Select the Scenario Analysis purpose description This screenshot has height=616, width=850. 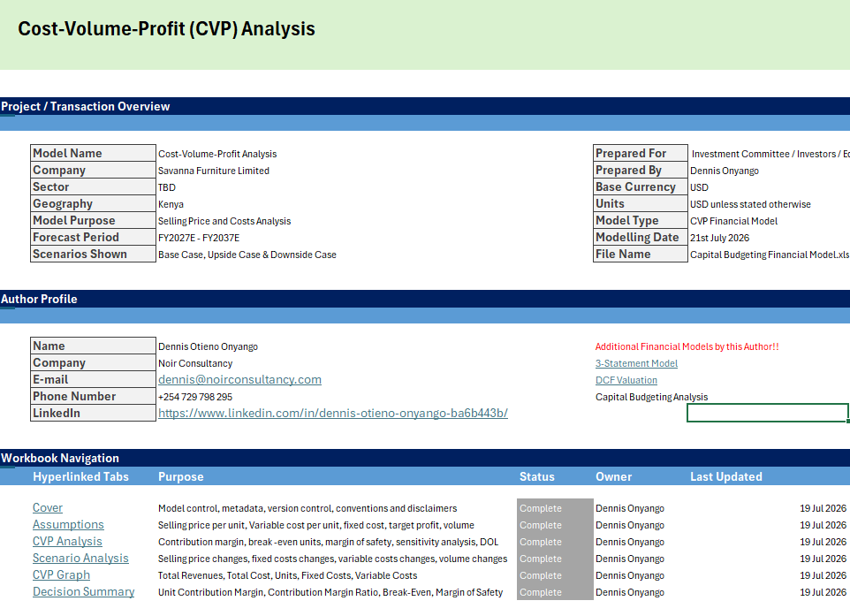pyautogui.click(x=333, y=559)
